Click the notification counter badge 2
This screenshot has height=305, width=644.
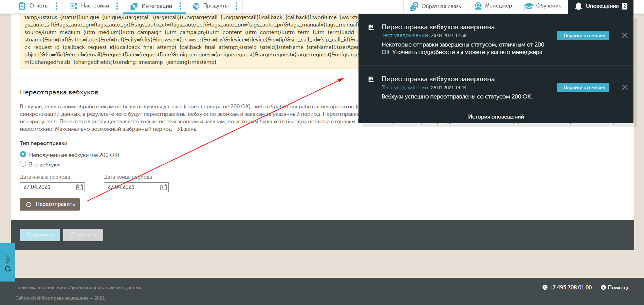tap(624, 6)
